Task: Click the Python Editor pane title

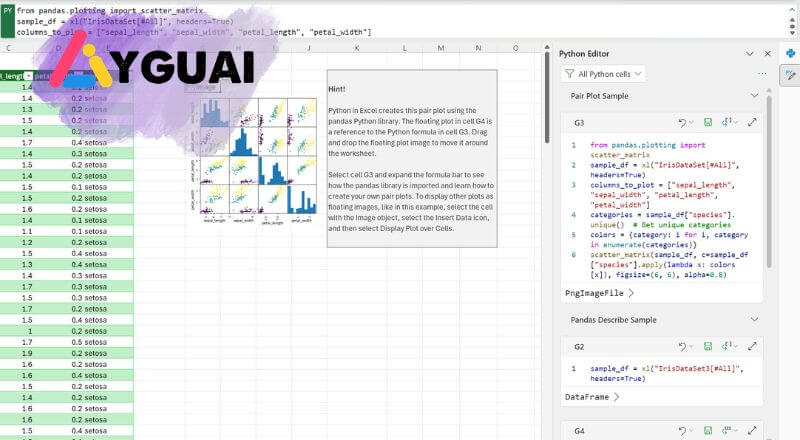Action: 584,54
